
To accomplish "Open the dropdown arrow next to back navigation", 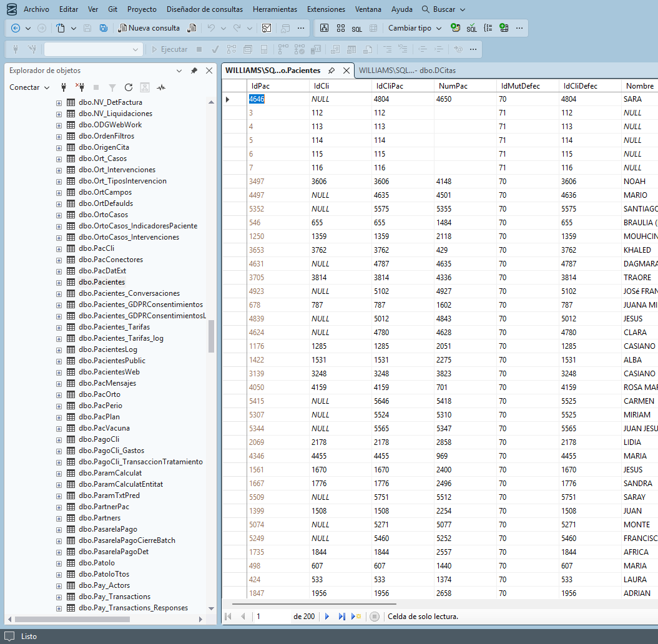I will click(28, 28).
